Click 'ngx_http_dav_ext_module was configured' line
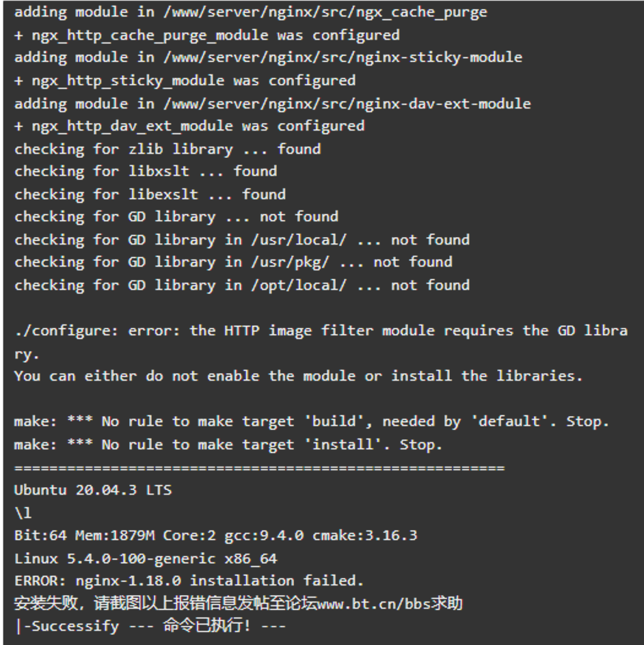Viewport: 644px width, 645px height. [189, 126]
